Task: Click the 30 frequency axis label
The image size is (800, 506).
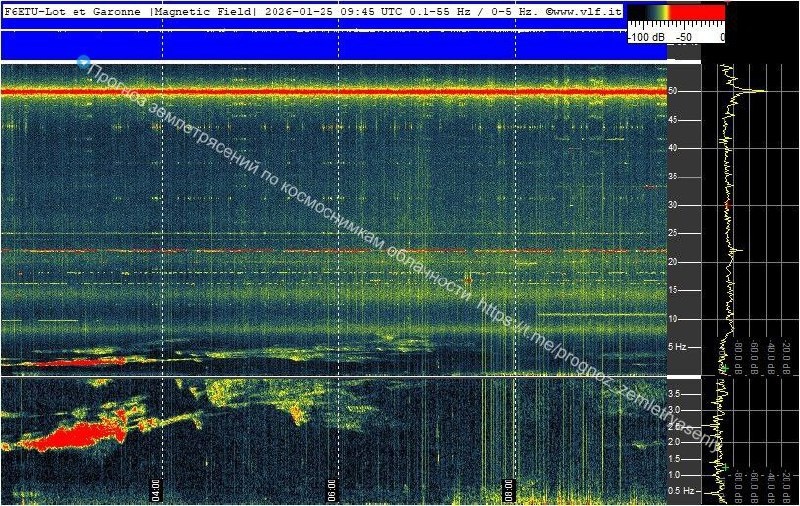Action: 672,205
